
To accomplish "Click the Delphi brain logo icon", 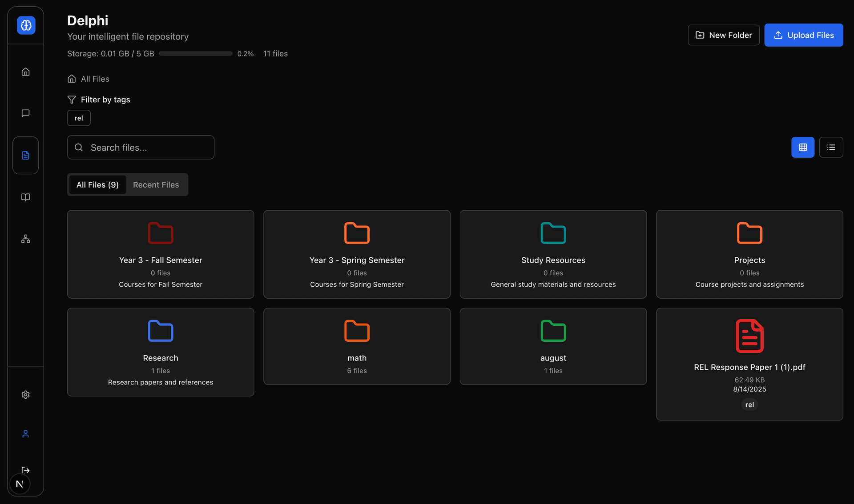I will point(26,25).
